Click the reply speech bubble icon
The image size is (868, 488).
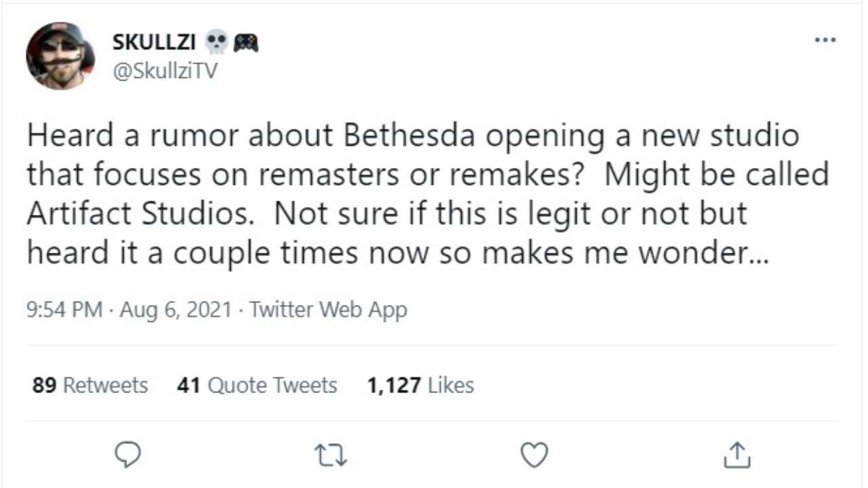(127, 455)
